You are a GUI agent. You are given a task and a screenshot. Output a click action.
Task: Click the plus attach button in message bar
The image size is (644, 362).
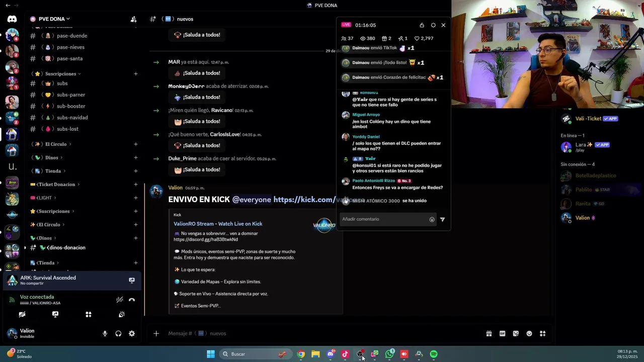[156, 333]
